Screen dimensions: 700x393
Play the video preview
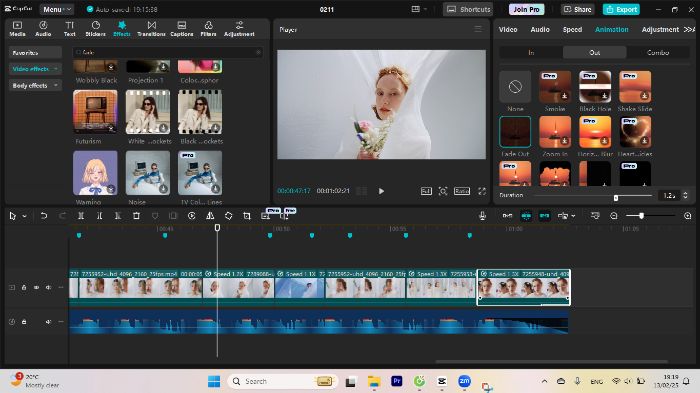(x=381, y=191)
